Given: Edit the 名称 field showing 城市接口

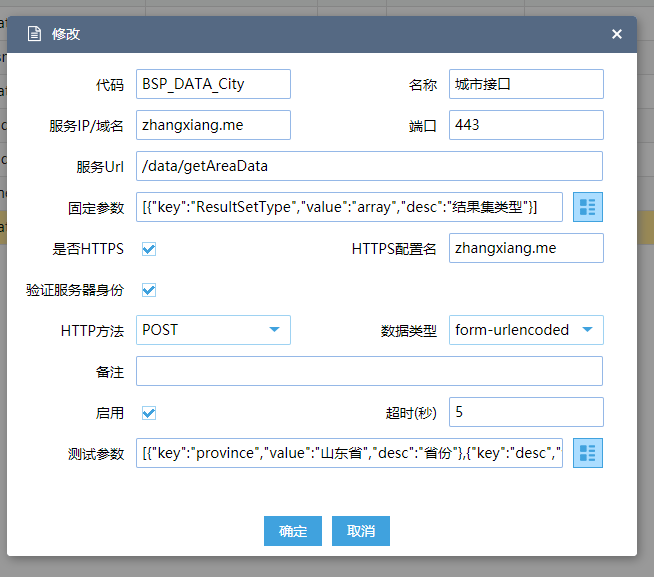Looking at the screenshot, I should click(x=526, y=84).
